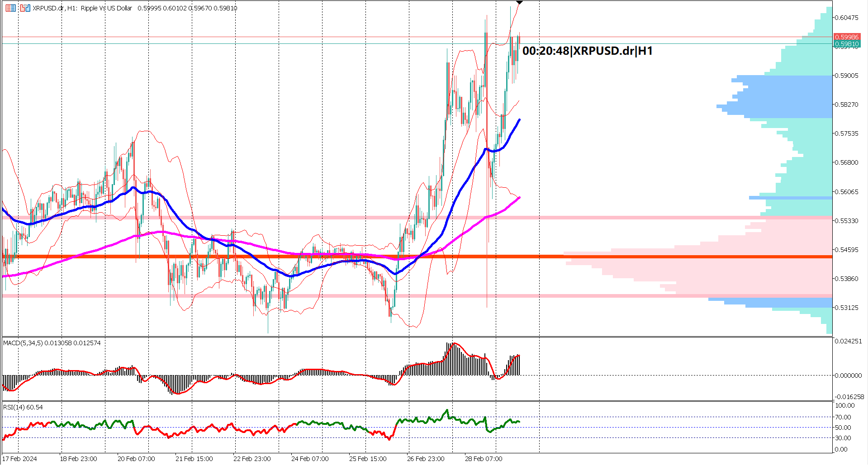The width and height of the screenshot is (868, 466).
Task: Click the 70.00 RSI level label
Action: click(x=843, y=417)
